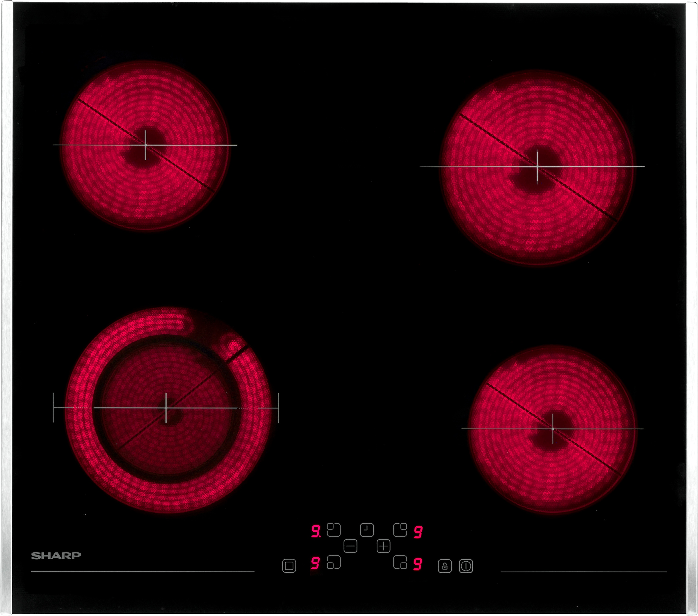Select the rear-left cooking zone key

pos(334,530)
